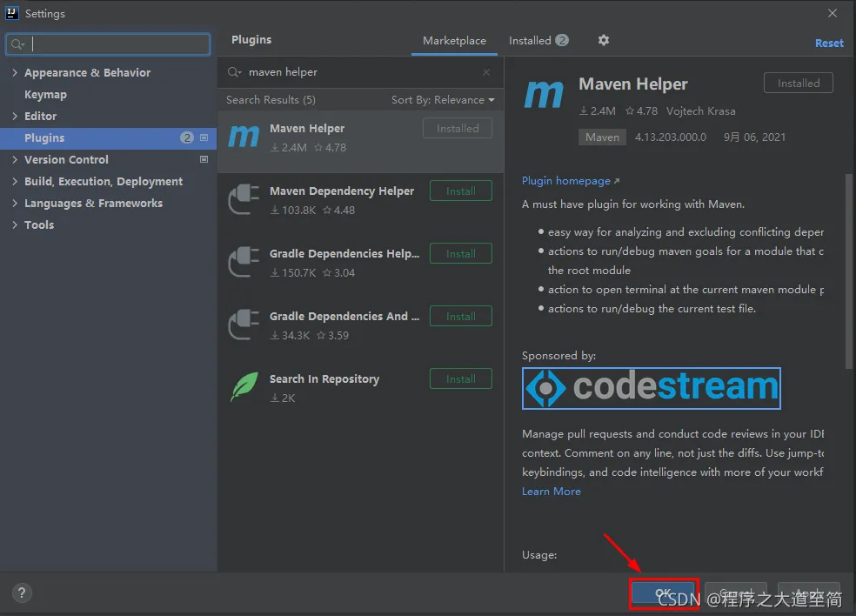Close the Settings dialog window
This screenshot has width=856, height=616.
pos(832,13)
